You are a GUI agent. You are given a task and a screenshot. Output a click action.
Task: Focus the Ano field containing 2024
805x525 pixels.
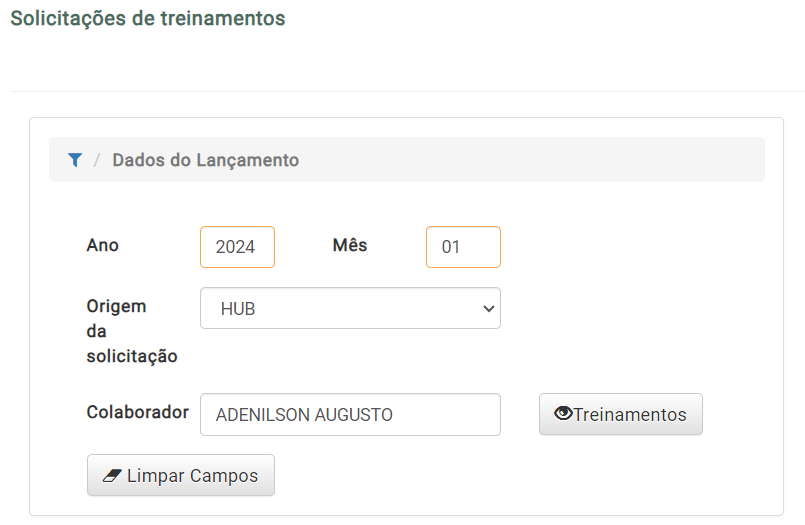pyautogui.click(x=237, y=247)
